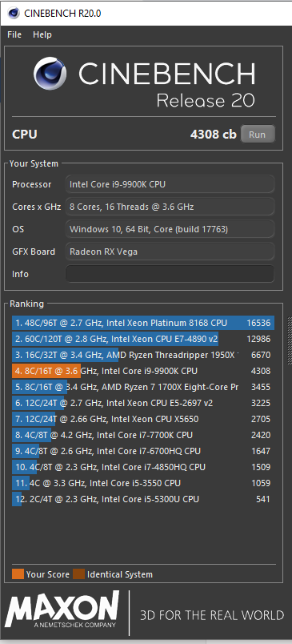Click the Cinebench icon in title bar

click(x=14, y=13)
